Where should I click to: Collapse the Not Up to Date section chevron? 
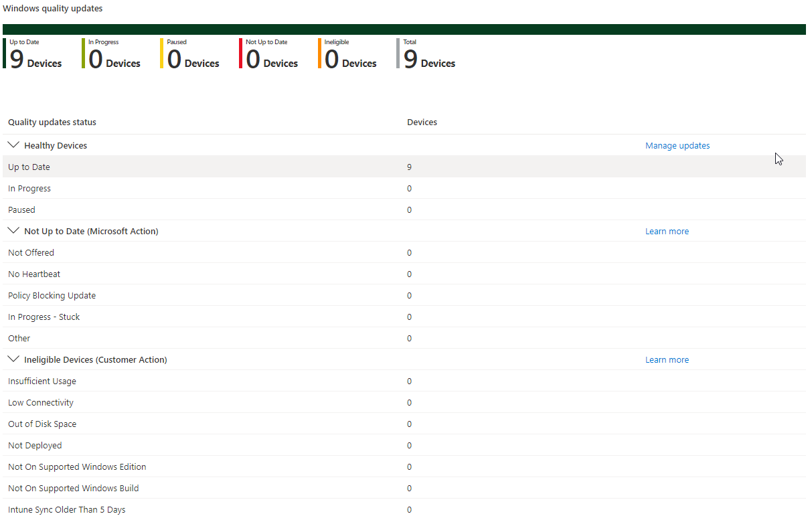click(13, 231)
